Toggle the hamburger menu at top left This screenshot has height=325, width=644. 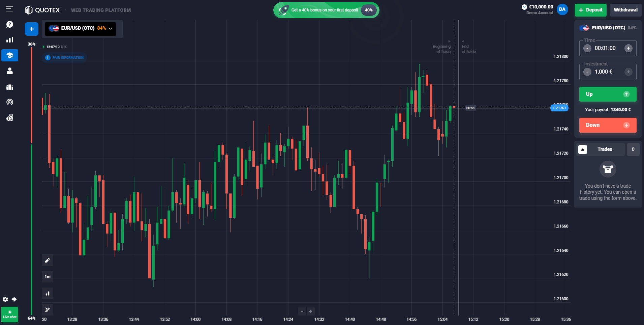pos(9,9)
